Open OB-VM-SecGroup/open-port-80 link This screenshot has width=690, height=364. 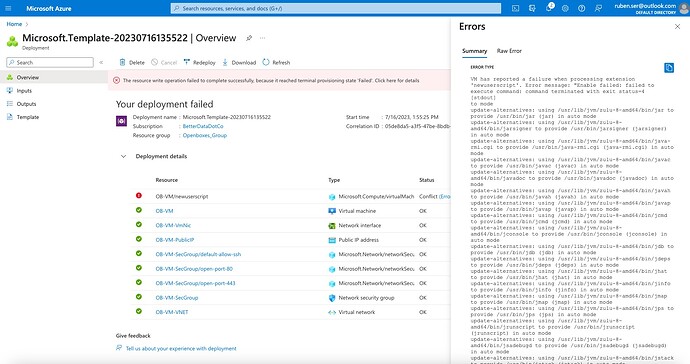pyautogui.click(x=194, y=269)
